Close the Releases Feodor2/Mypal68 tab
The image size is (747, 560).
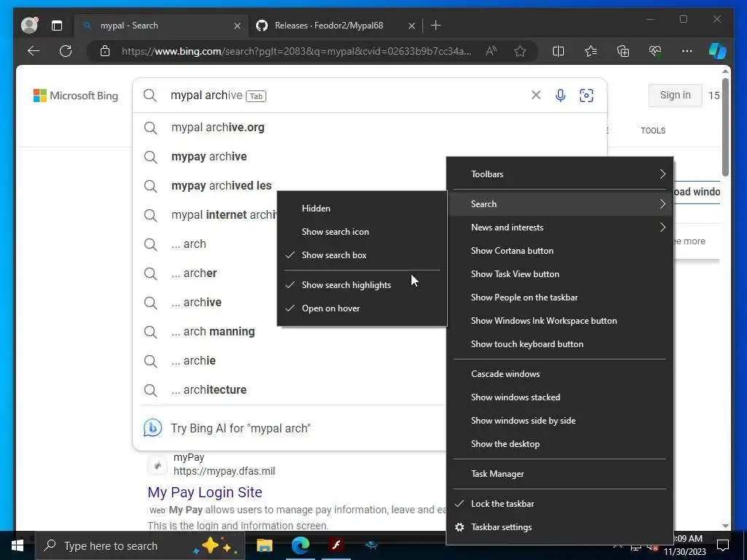tap(411, 26)
